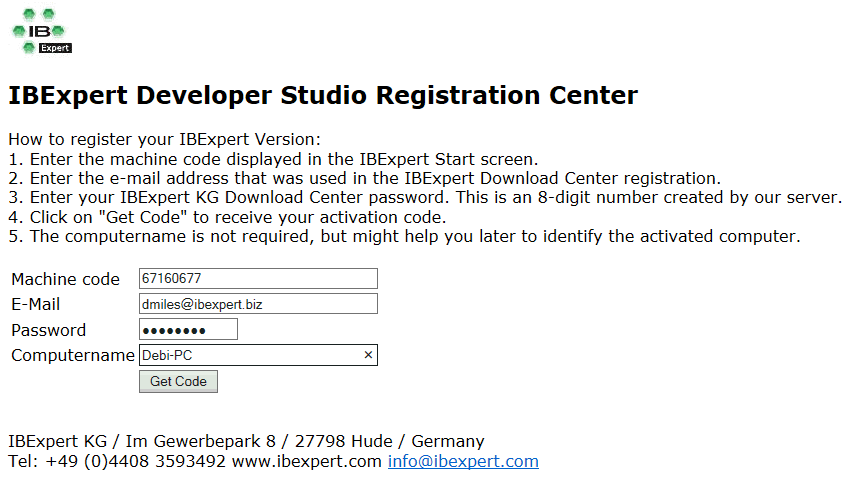Open the info@ibexpert.com email link
Image resolution: width=847 pixels, height=488 pixels.
[x=463, y=461]
